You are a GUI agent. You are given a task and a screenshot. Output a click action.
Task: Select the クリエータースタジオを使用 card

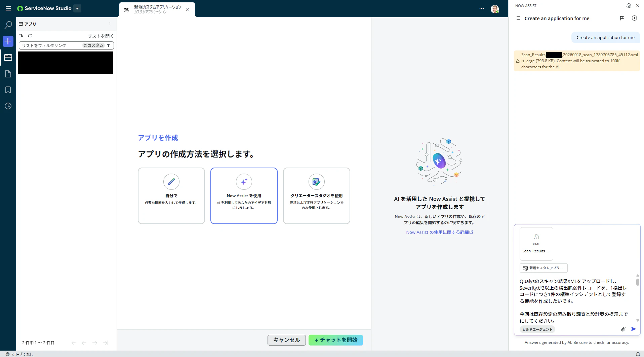pos(317,196)
